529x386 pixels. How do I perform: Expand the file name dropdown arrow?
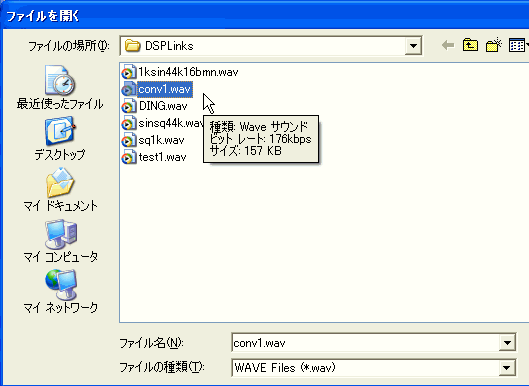pyautogui.click(x=507, y=343)
